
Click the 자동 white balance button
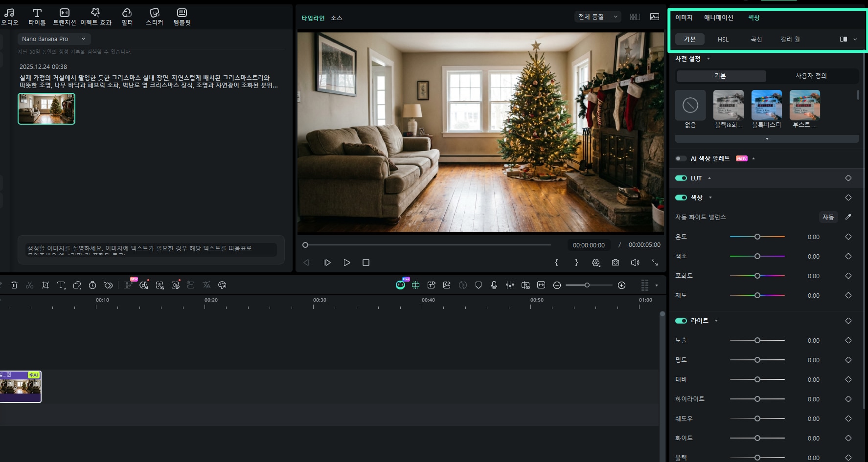click(x=828, y=217)
